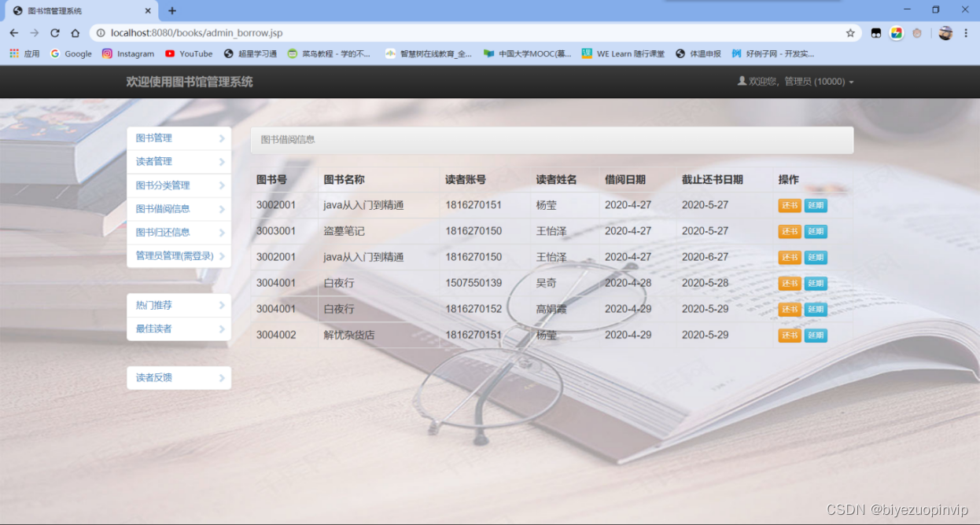The height and width of the screenshot is (525, 980).
Task: Click the browser home icon
Action: click(75, 33)
